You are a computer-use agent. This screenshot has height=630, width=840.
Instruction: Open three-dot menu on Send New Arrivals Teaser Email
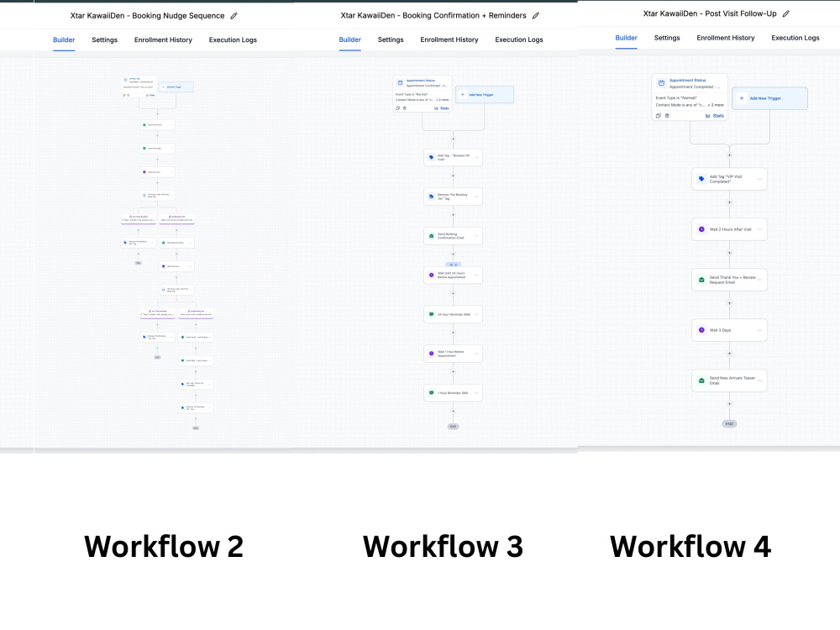click(759, 381)
